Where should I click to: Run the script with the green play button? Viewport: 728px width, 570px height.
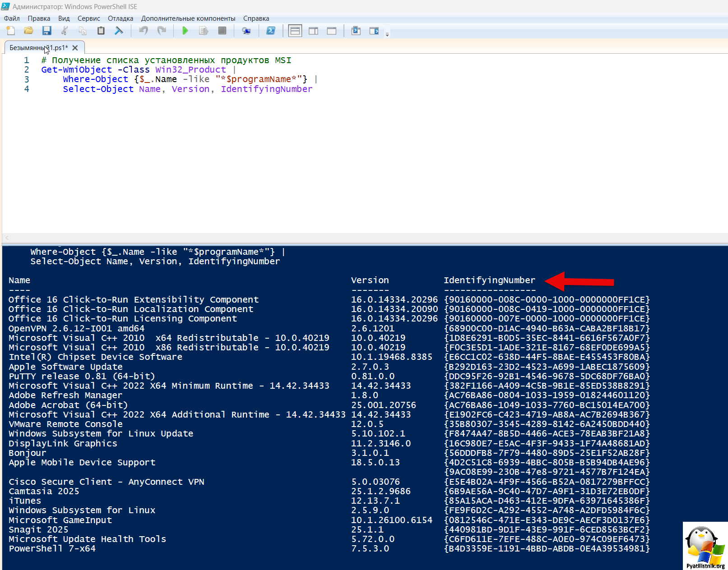[185, 31]
